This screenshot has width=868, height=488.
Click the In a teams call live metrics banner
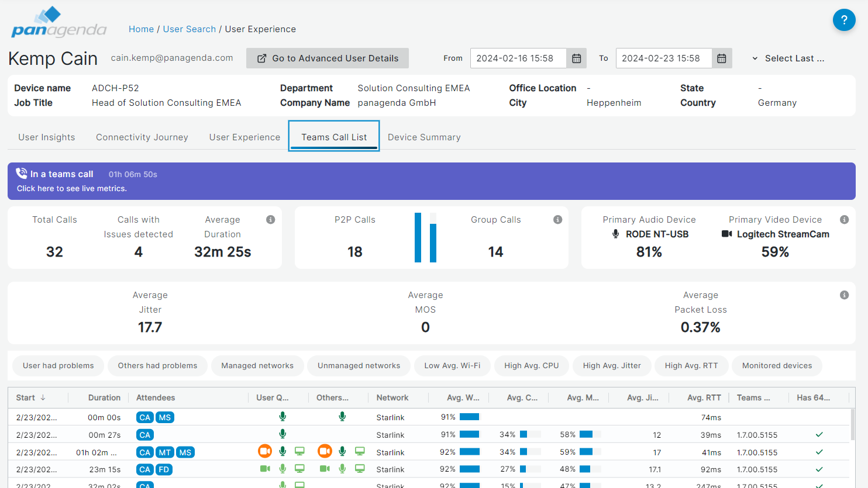(432, 181)
